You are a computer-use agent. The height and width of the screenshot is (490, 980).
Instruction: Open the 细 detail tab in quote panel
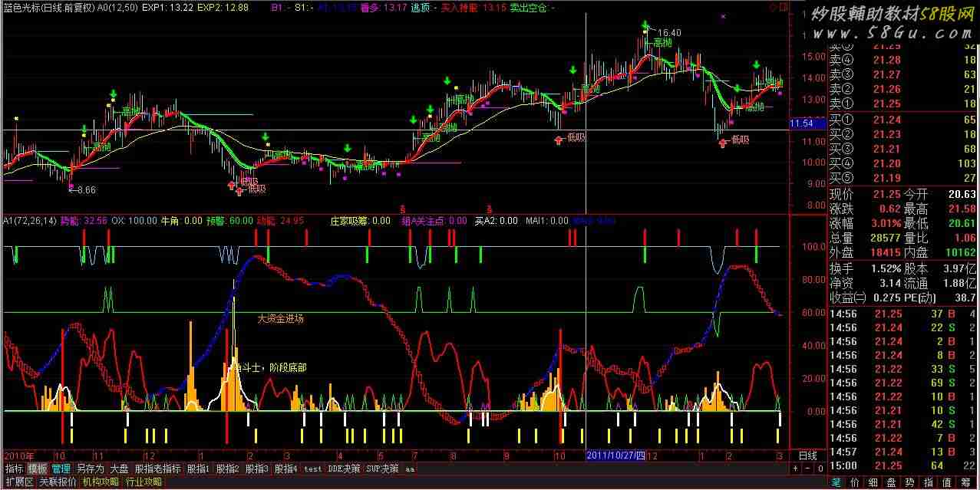873,482
